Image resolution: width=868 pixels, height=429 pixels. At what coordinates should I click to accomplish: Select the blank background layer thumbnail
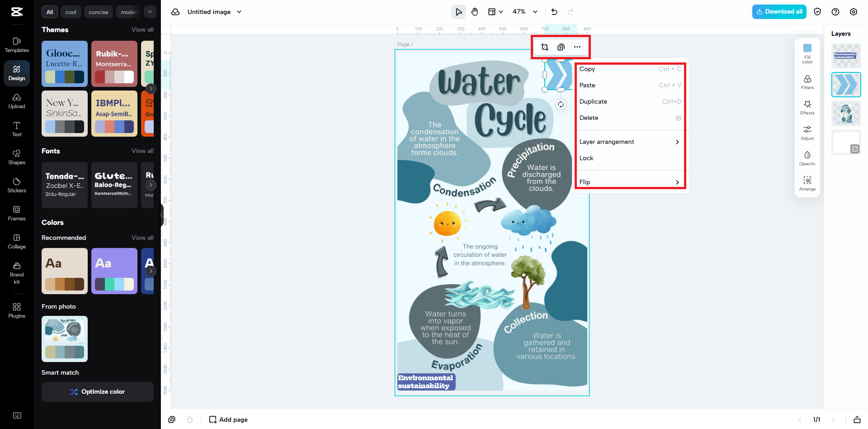point(846,143)
